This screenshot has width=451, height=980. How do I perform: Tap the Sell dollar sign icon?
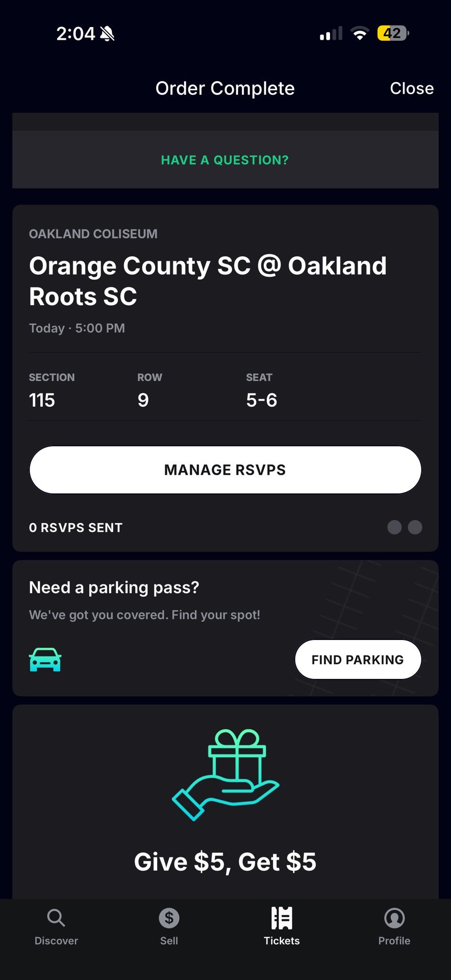pos(169,918)
